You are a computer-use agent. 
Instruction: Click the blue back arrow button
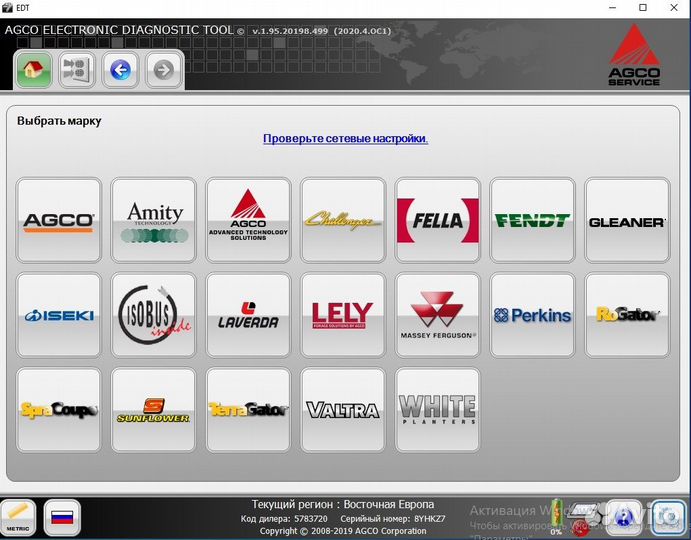120,70
